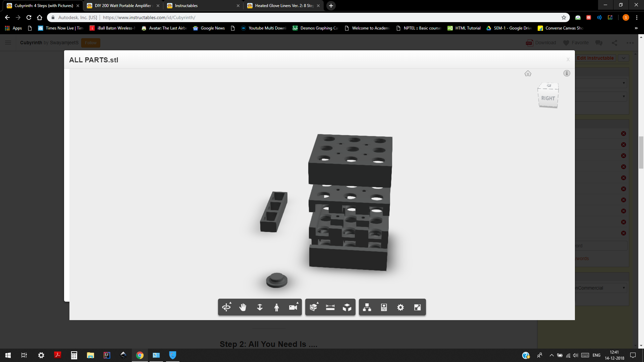Image resolution: width=644 pixels, height=362 pixels.
Task: Select the Zoom tool with vertical arrows
Action: click(x=260, y=307)
